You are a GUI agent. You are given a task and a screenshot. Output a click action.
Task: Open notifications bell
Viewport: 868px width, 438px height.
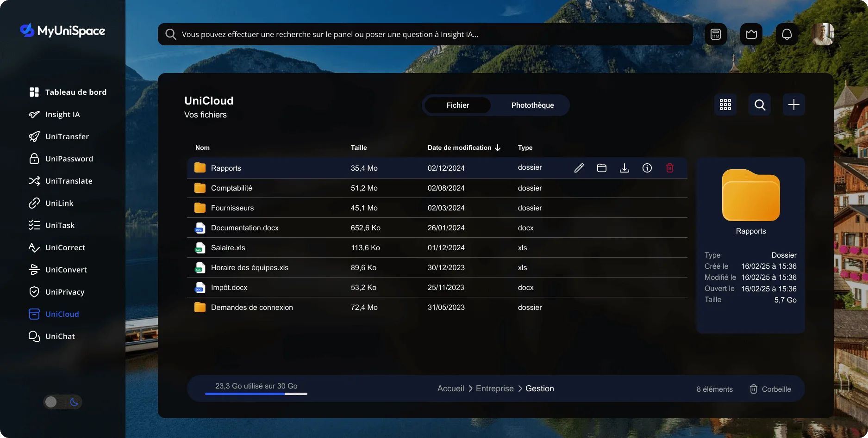coord(787,34)
